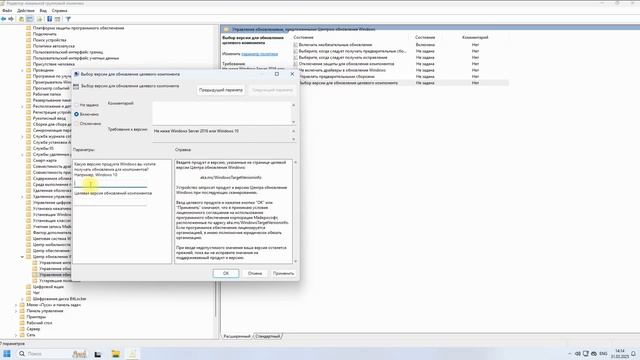Click the 'Комментарий' column header
640x360 pixels.
click(475, 37)
